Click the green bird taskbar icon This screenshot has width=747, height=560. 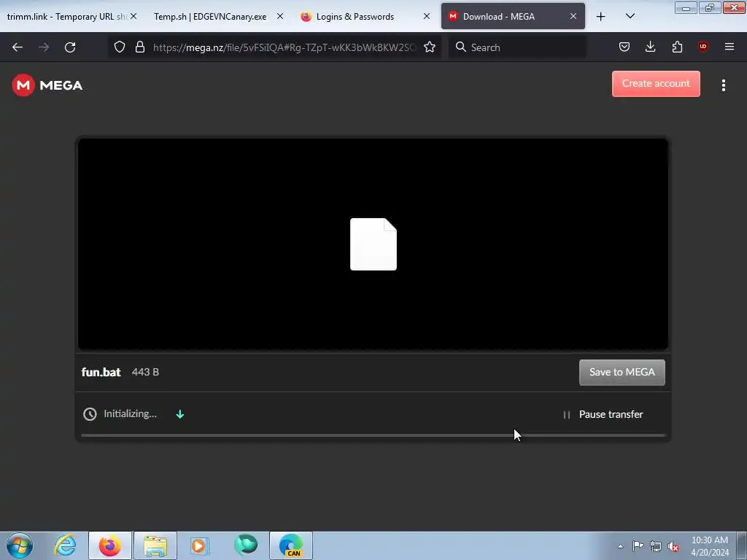[x=246, y=545]
